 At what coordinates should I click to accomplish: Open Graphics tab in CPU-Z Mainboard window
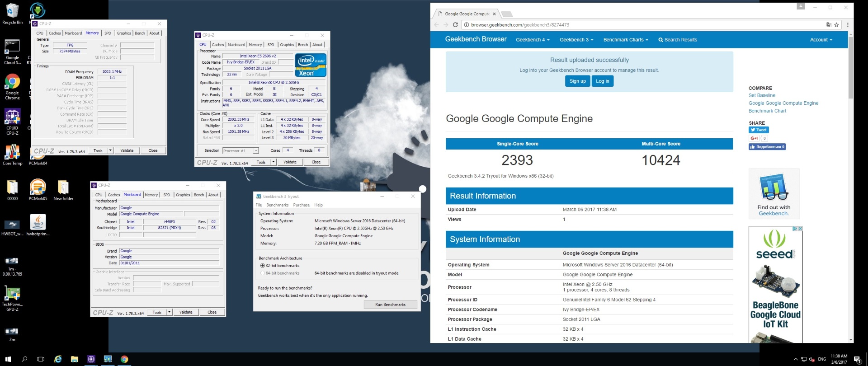(183, 195)
